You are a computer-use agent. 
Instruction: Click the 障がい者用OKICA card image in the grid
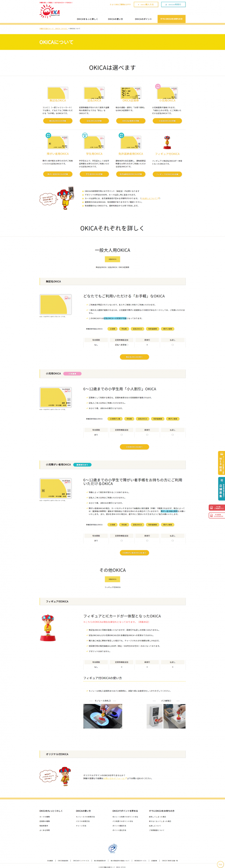point(57,141)
